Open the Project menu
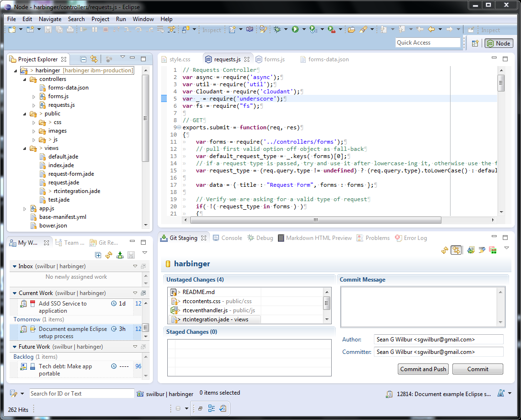 coord(100,19)
